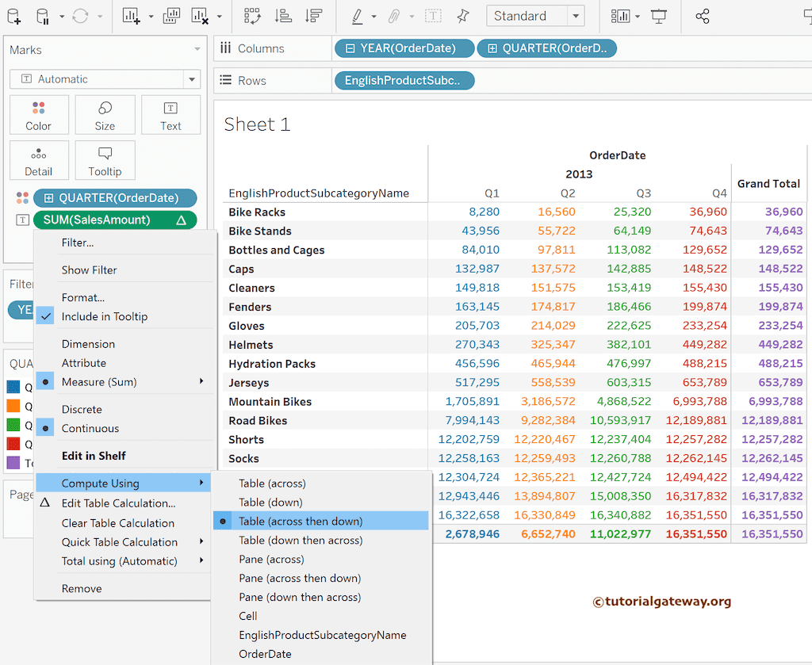Choose Table (down then across) computation
This screenshot has width=812, height=665.
click(301, 540)
